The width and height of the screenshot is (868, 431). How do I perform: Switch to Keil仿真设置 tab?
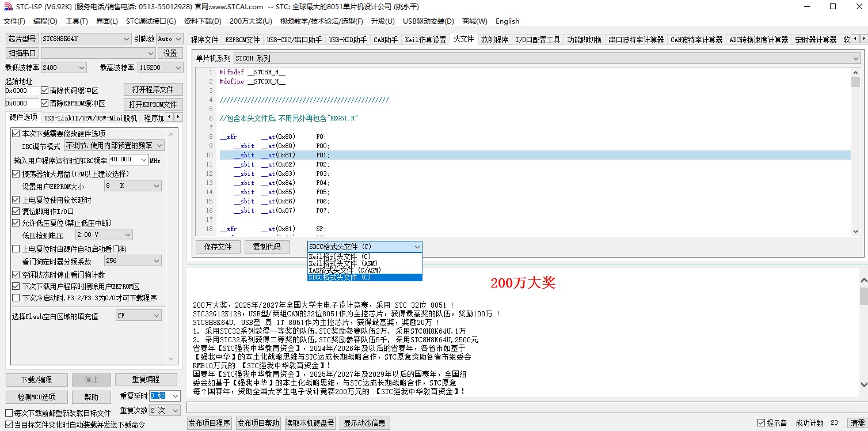click(425, 40)
